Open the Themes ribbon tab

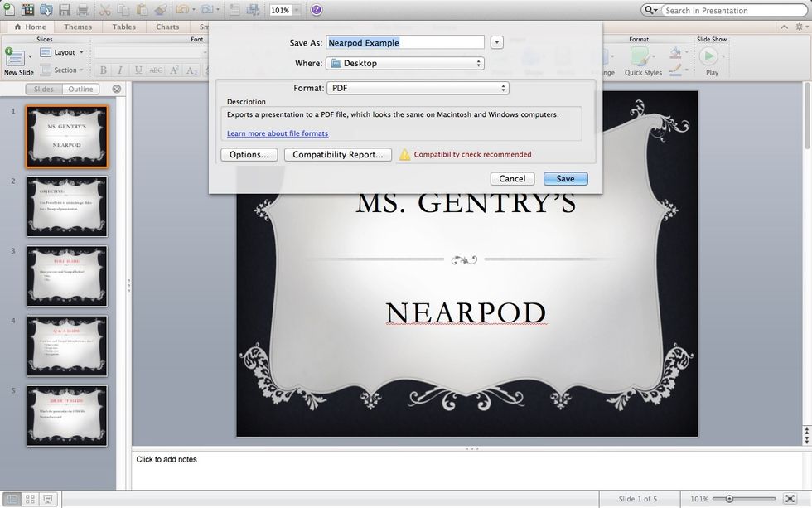click(x=78, y=27)
